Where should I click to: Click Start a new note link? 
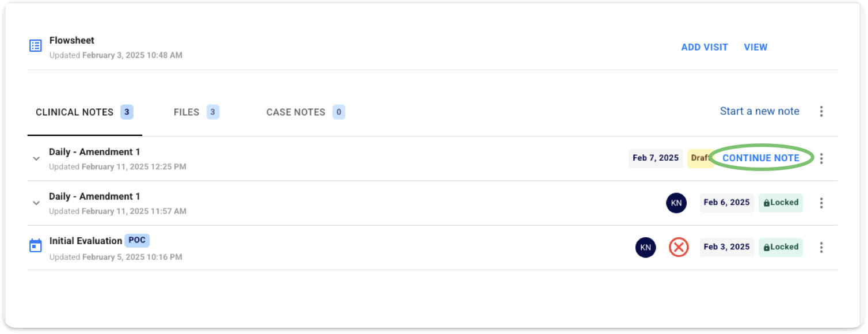(760, 111)
